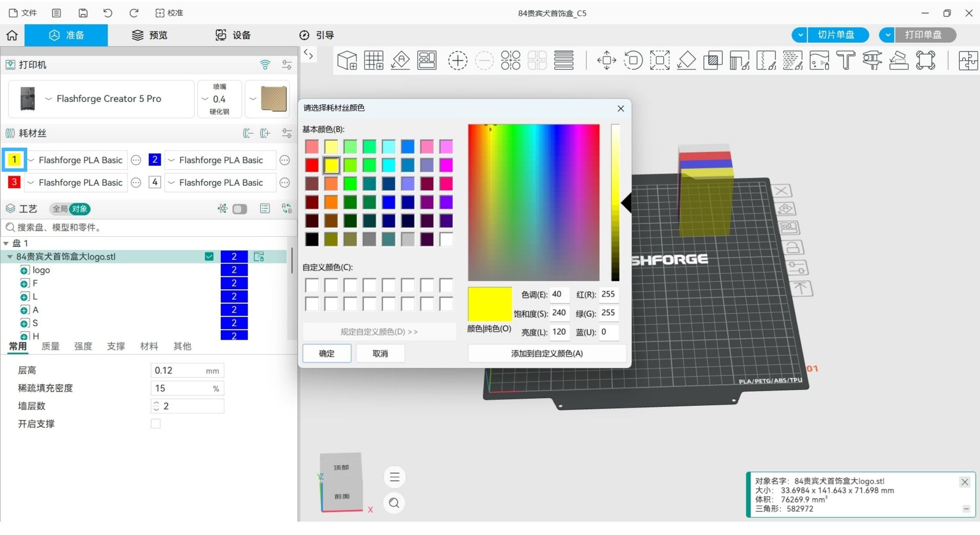Open the 切片单盘 dropdown arrow
This screenshot has height=535, width=980.
[800, 35]
